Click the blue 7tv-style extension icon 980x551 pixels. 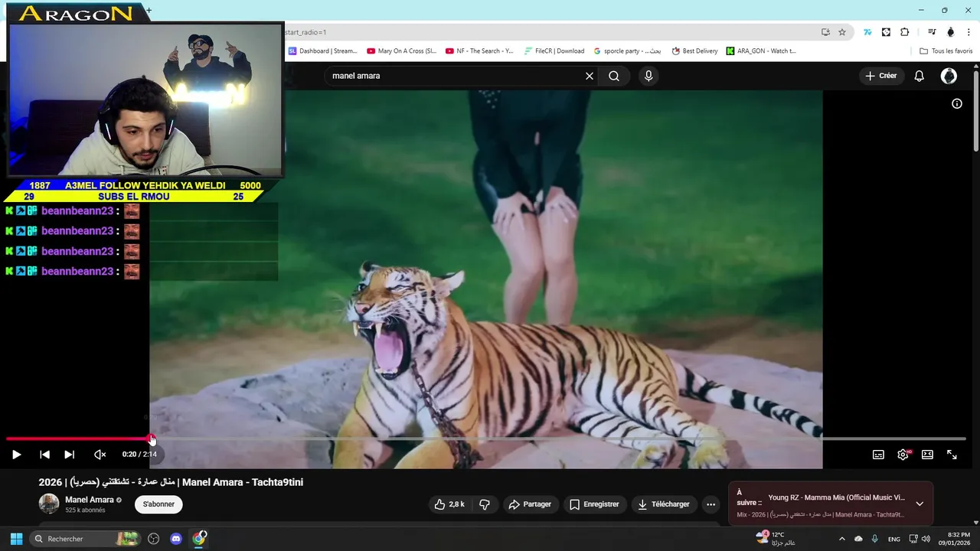click(867, 32)
